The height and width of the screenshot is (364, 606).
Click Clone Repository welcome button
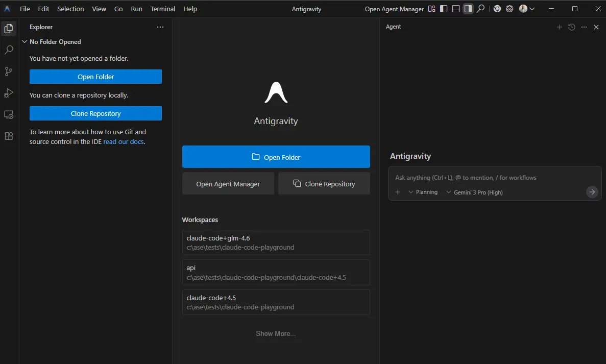click(x=324, y=184)
